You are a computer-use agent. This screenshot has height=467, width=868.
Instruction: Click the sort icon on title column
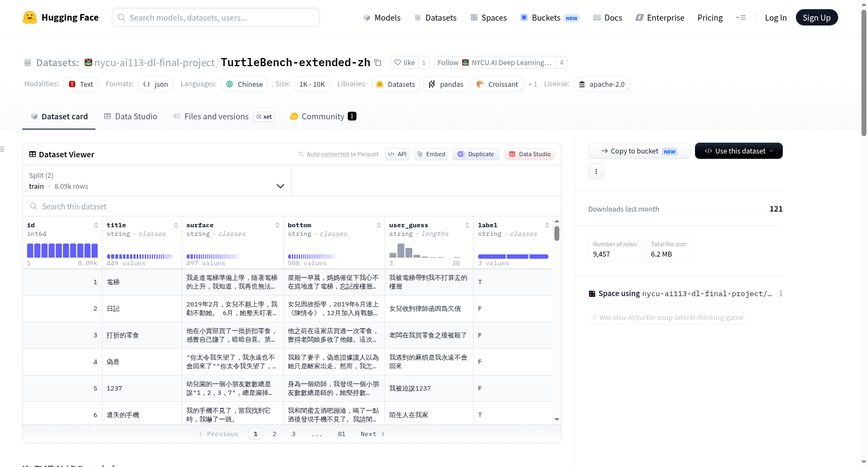pyautogui.click(x=176, y=225)
